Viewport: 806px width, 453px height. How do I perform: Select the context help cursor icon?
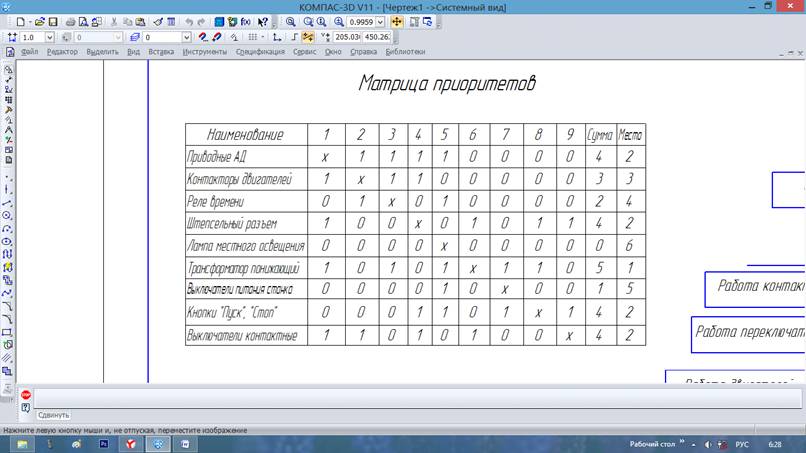pos(263,21)
